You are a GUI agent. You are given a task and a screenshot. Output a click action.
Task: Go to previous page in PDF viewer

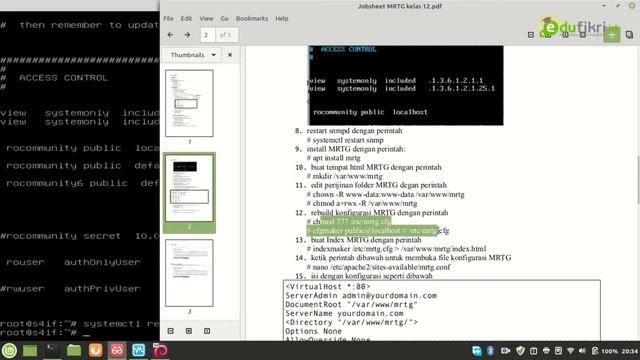click(171, 35)
